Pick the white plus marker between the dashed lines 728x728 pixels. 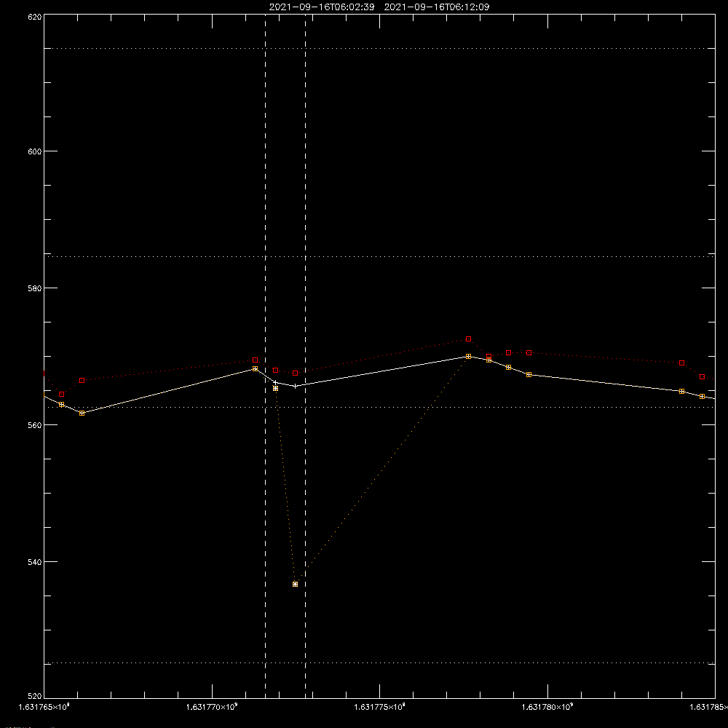pos(296,386)
